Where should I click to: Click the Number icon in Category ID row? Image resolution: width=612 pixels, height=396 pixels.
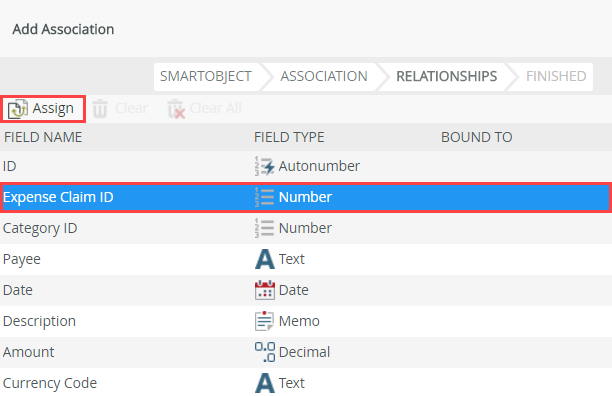[265, 228]
